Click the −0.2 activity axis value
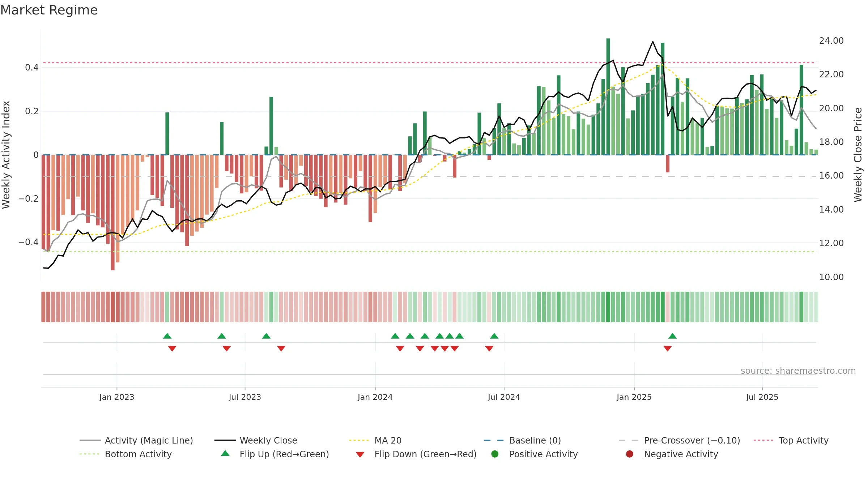Screen dimensions: 868x488 tap(29, 198)
